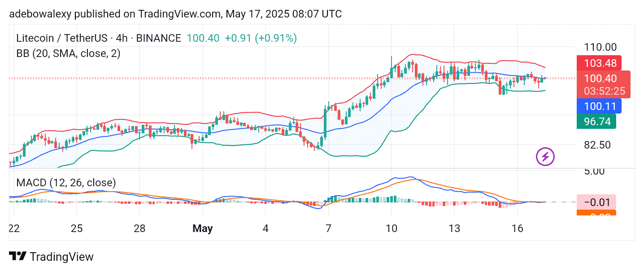
Task: Click the 03:52:25 candle countdown timer
Action: pyautogui.click(x=604, y=91)
